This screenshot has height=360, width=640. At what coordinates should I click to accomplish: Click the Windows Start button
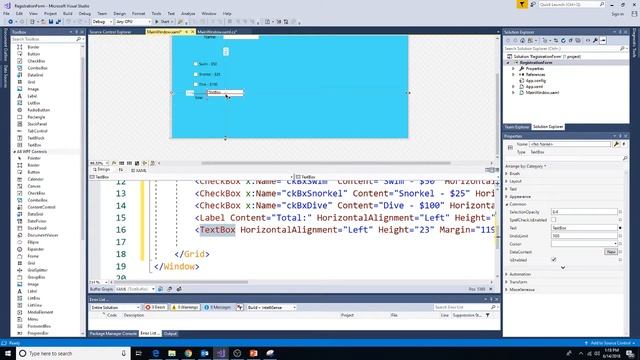click(x=8, y=353)
